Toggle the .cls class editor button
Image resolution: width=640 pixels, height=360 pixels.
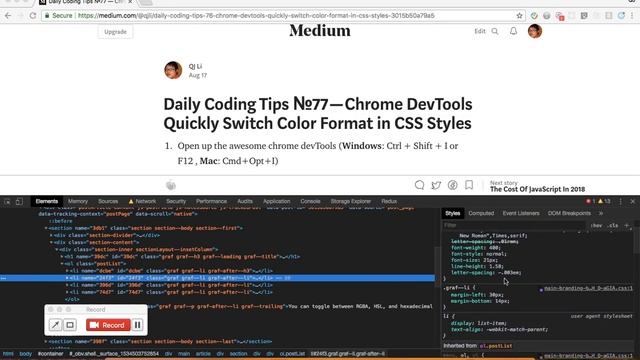click(x=612, y=225)
